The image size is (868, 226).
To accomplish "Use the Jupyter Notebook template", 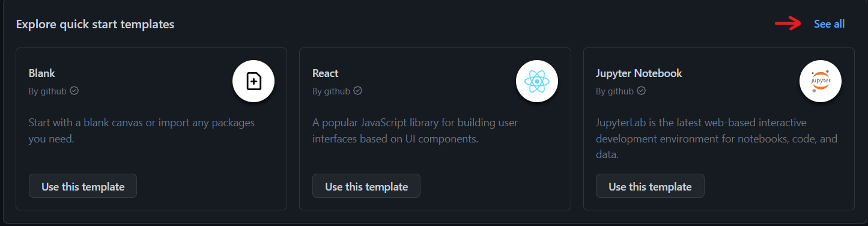I will point(650,186).
